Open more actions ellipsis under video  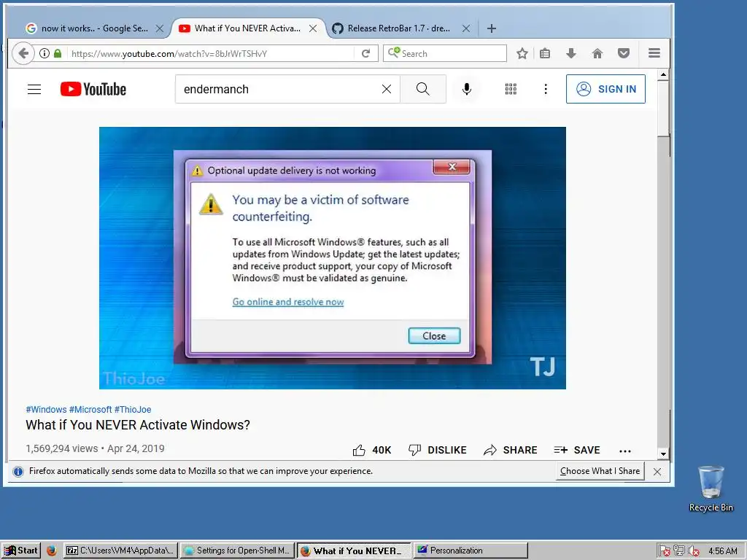point(625,451)
